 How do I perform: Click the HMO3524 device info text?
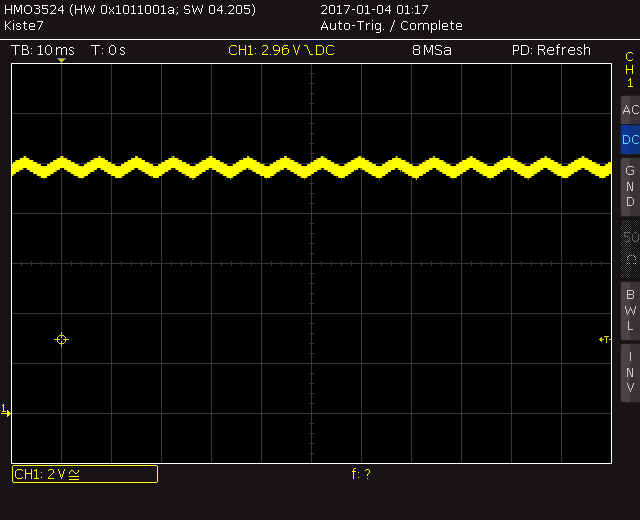(130, 9)
